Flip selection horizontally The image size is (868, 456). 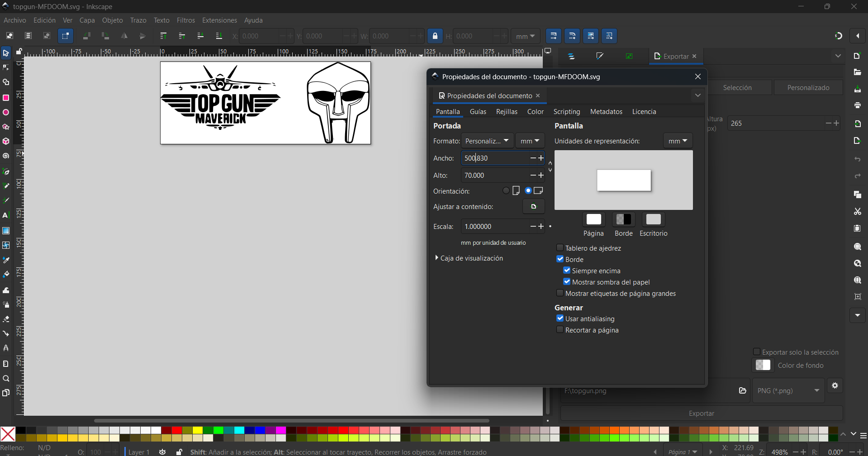[x=124, y=36]
